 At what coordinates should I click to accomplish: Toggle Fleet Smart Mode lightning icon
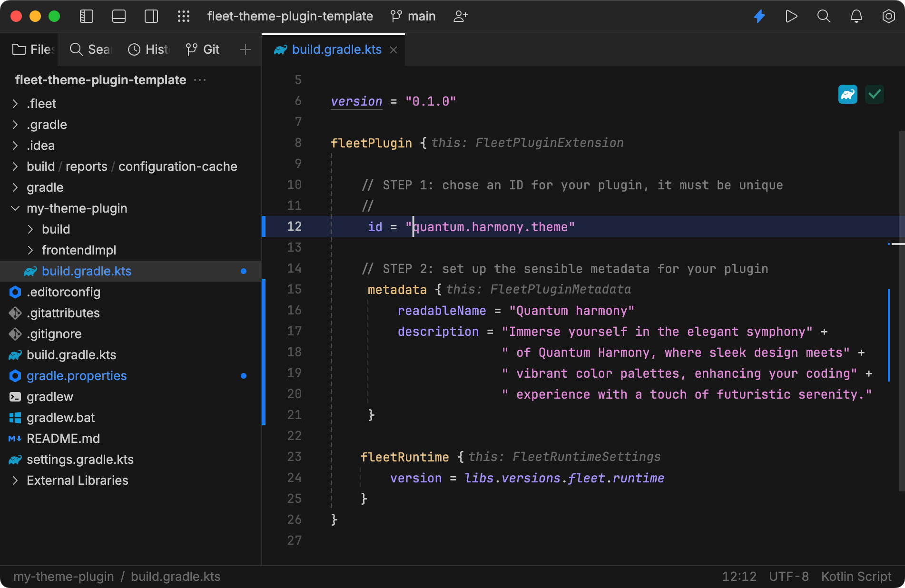tap(759, 16)
